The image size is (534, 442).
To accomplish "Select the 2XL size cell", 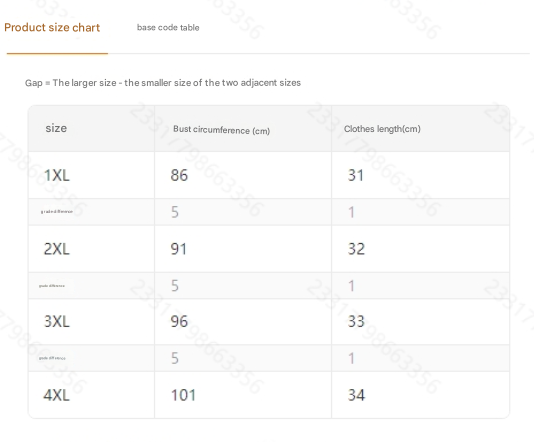I will coord(57,249).
